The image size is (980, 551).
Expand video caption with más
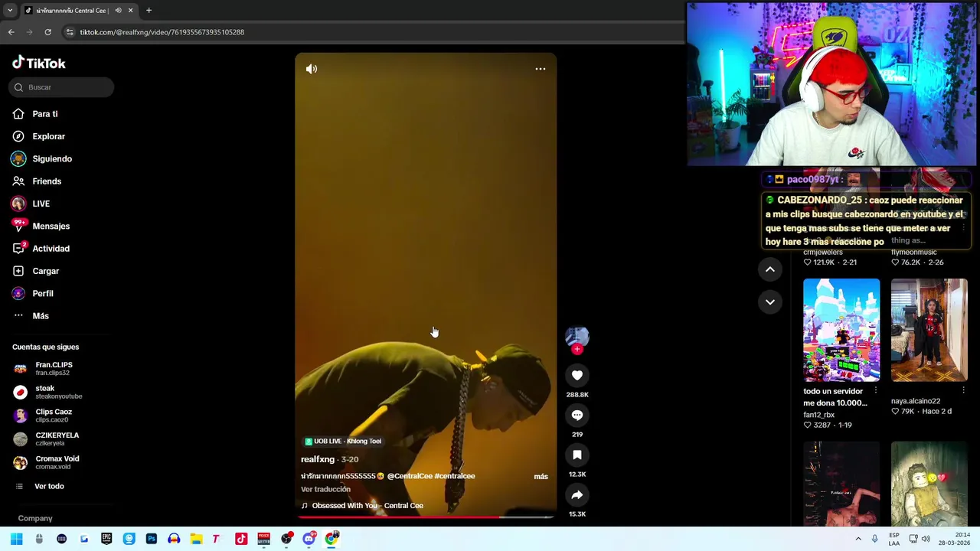tap(541, 476)
